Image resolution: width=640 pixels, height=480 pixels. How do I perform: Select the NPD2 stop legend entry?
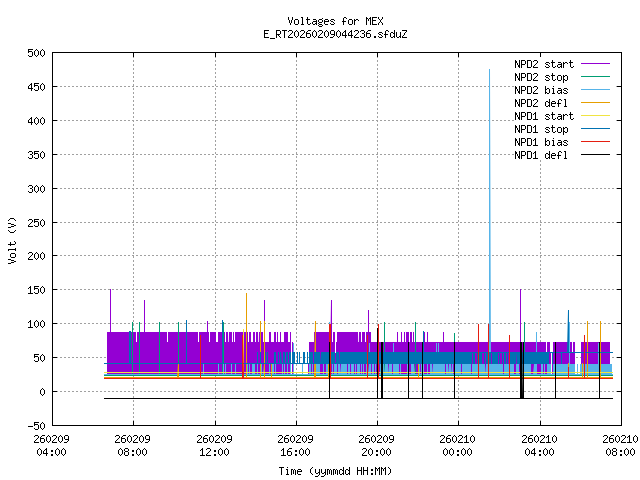click(x=542, y=77)
